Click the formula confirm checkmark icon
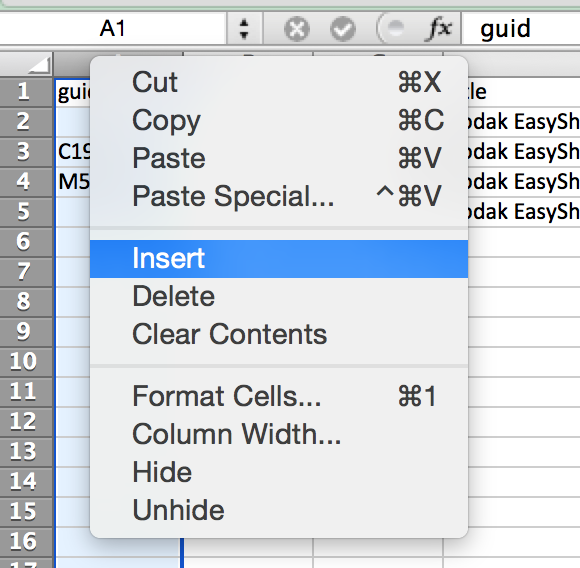 click(343, 28)
